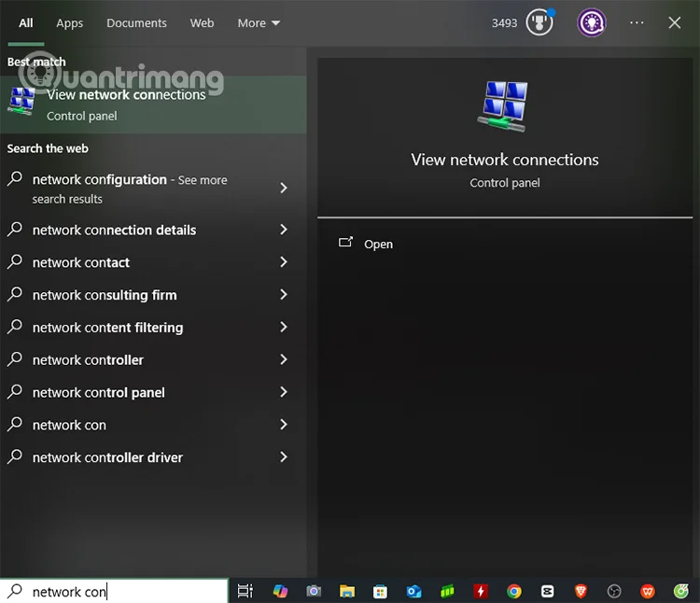Image resolution: width=700 pixels, height=603 pixels.
Task: Expand the network consulting firm arrow
Action: coord(284,295)
